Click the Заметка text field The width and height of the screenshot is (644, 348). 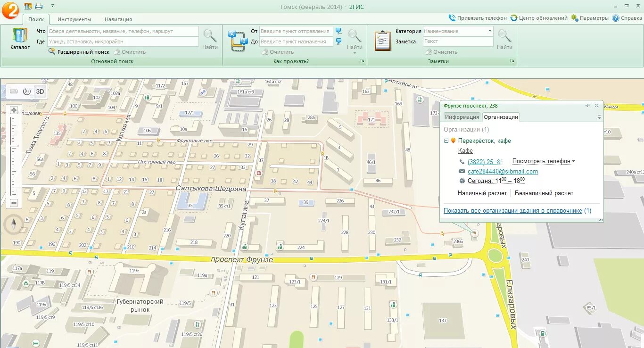pos(458,41)
